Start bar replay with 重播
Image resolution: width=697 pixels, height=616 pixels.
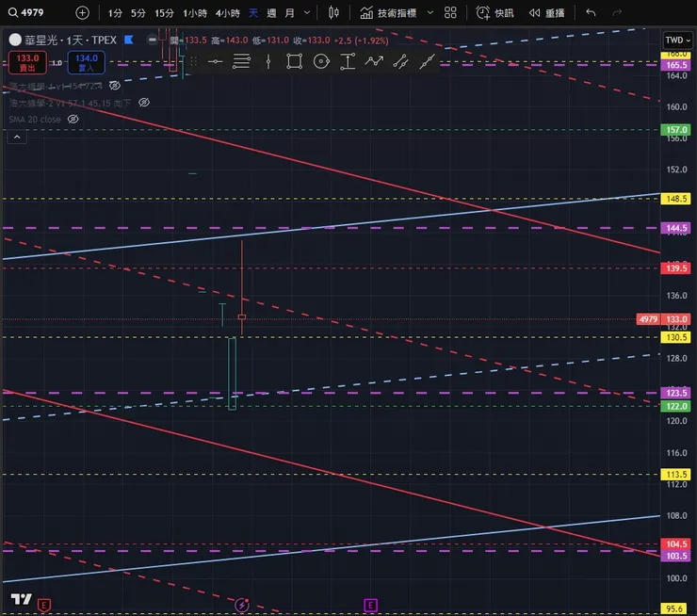[546, 13]
